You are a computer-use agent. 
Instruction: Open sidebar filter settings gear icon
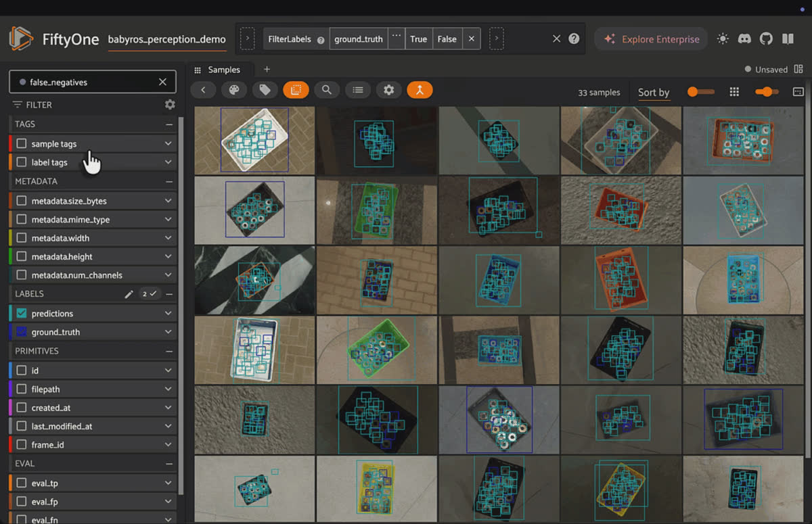(170, 105)
